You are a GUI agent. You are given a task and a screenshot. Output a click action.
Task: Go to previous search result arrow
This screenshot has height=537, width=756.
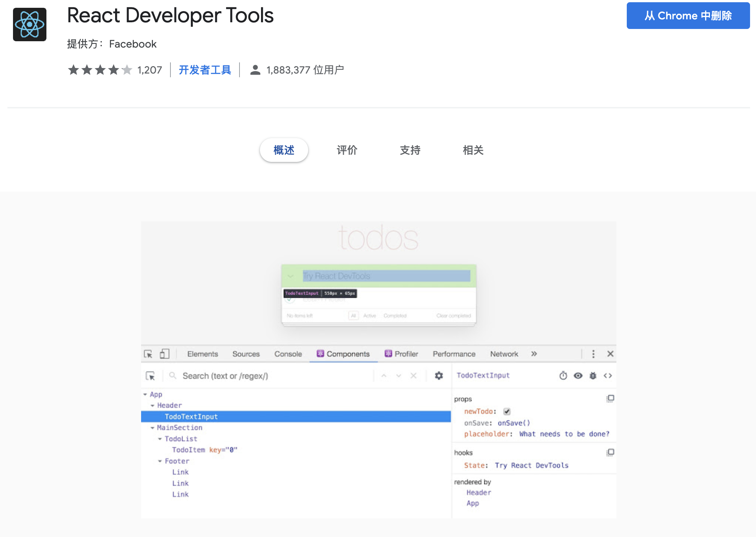tap(384, 376)
